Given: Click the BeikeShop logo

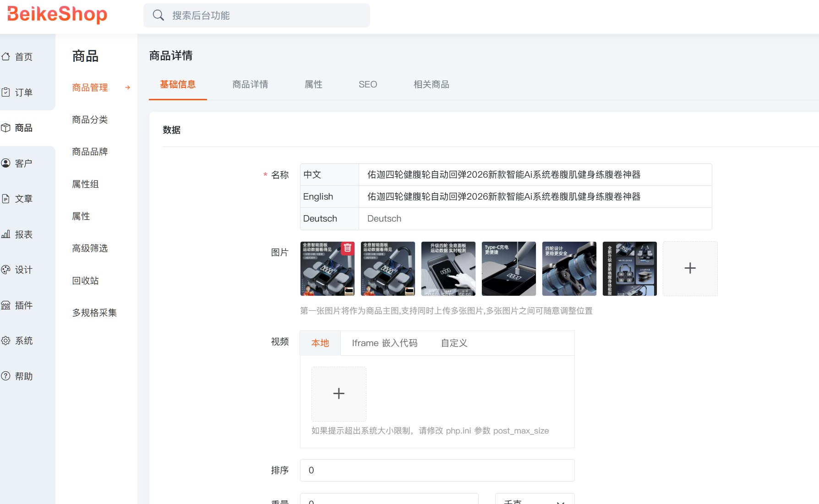Looking at the screenshot, I should [57, 14].
